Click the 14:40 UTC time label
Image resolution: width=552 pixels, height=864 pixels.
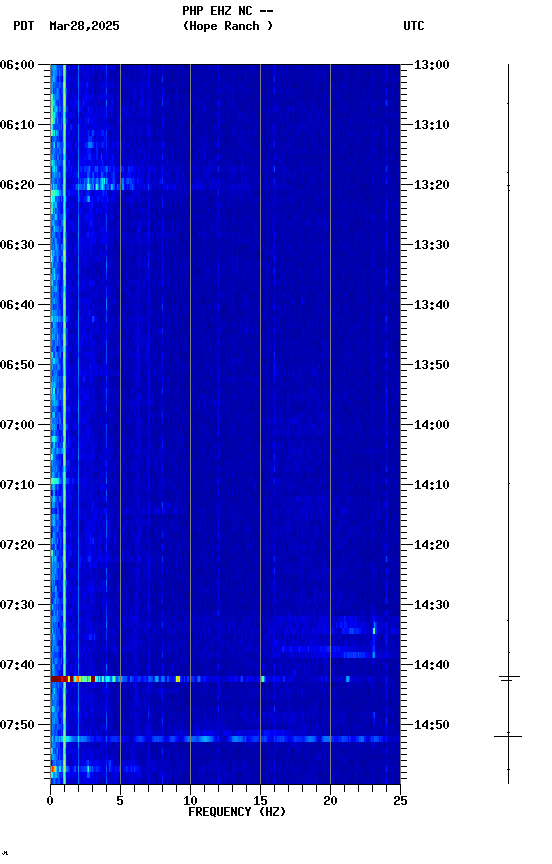click(432, 665)
